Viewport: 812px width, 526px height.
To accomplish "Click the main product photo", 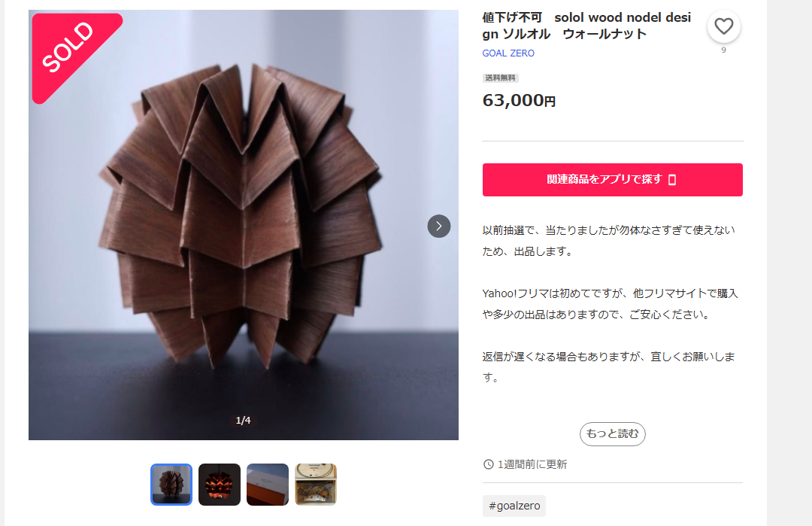I will click(x=244, y=225).
